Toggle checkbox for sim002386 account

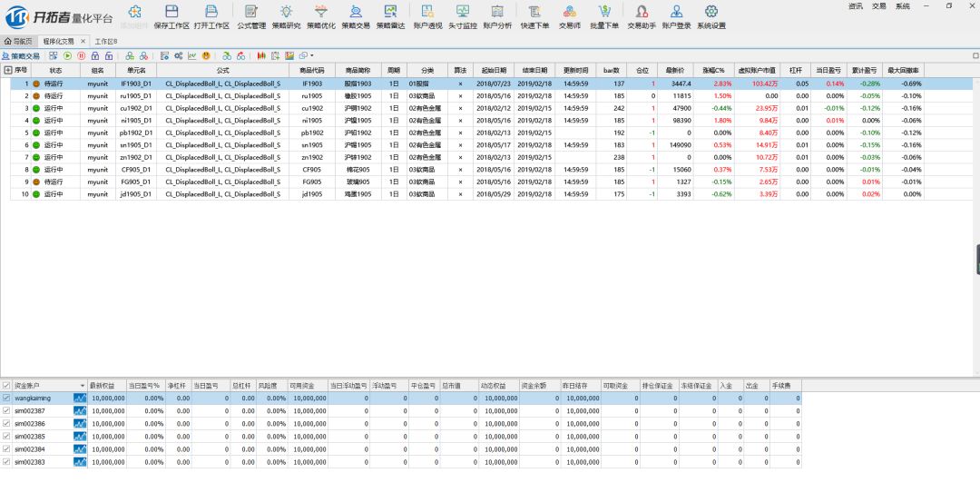click(x=6, y=424)
